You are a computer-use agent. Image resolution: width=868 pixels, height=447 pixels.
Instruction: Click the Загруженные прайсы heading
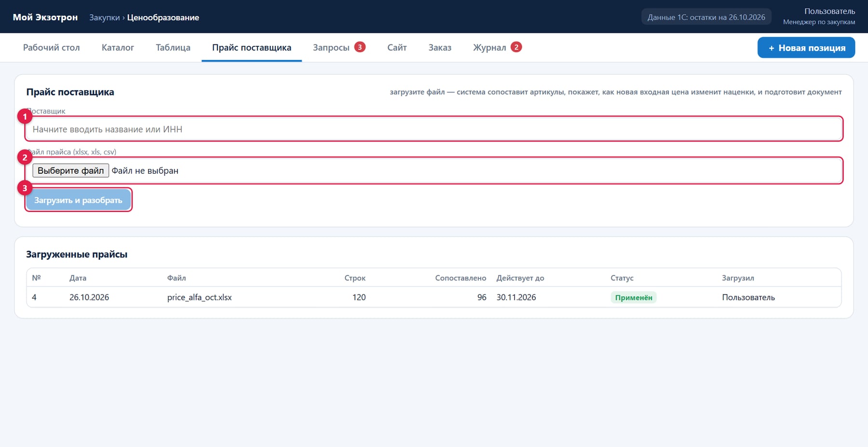click(x=77, y=254)
